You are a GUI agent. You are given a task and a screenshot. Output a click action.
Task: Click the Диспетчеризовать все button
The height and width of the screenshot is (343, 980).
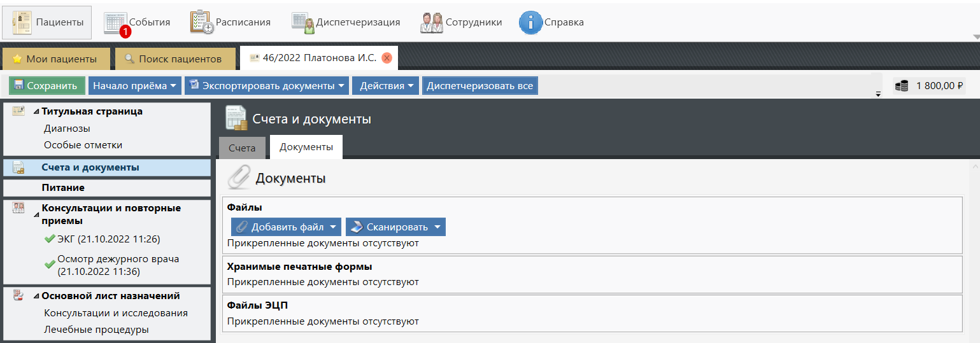479,86
